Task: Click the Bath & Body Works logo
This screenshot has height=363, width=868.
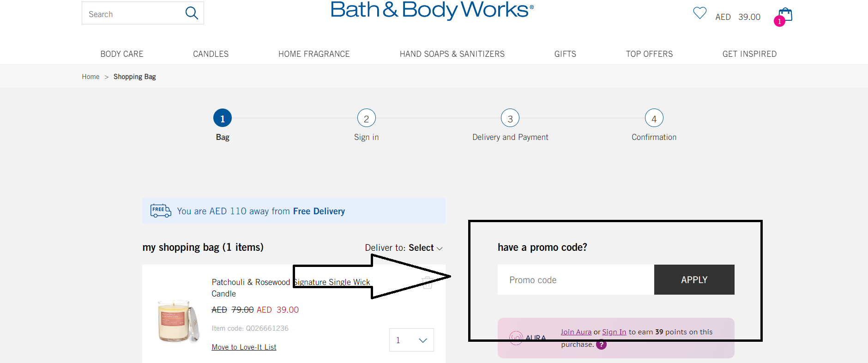Action: click(432, 10)
